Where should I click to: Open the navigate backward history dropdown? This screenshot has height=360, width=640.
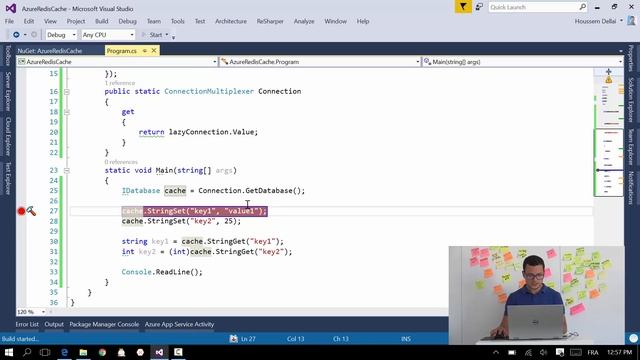click(25, 35)
